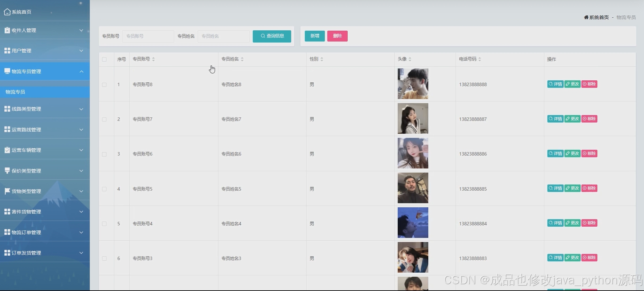Check the row for 专员账号8

click(x=104, y=85)
